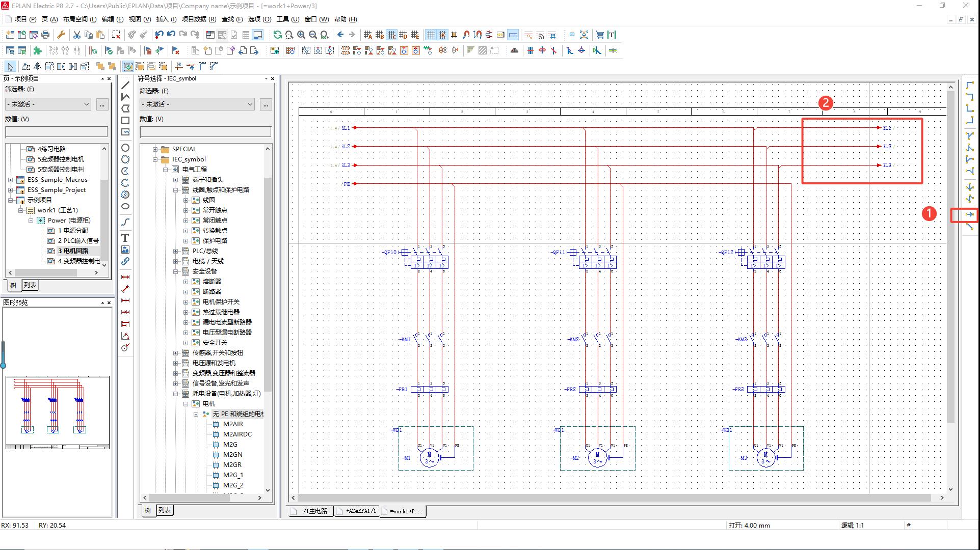This screenshot has width=980, height=550.
Task: Collapse the IEC_symbol tree node
Action: (x=155, y=159)
